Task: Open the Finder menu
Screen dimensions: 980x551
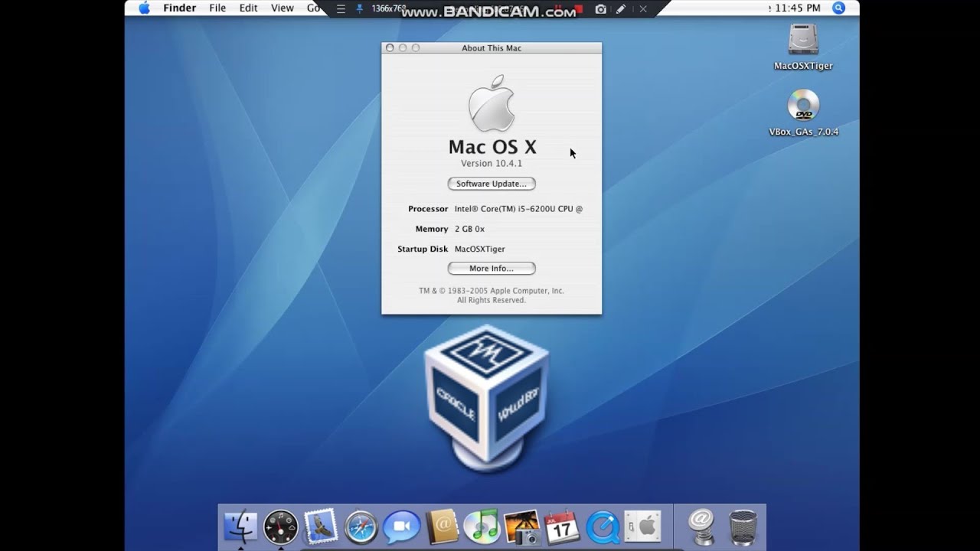Action: (180, 8)
